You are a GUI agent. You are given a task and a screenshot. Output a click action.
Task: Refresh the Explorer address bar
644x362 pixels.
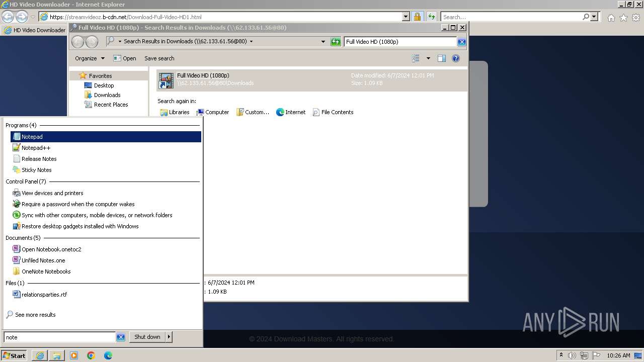[336, 42]
